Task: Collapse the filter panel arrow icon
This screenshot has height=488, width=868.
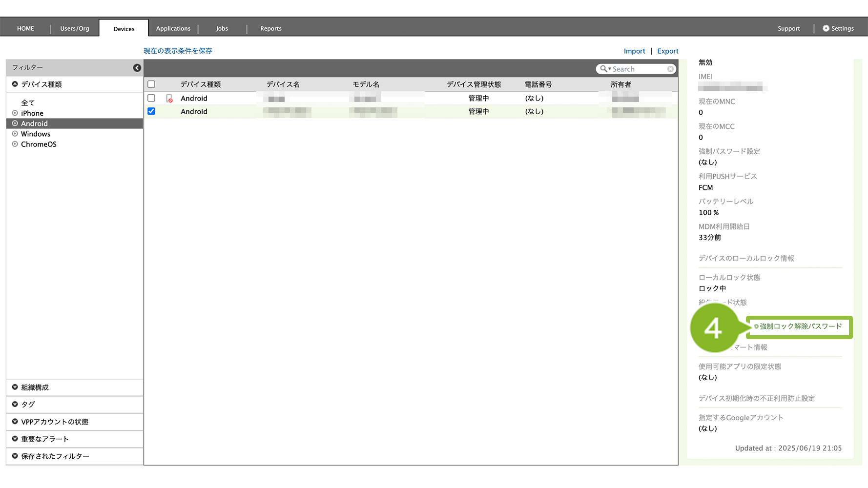Action: pyautogui.click(x=137, y=68)
